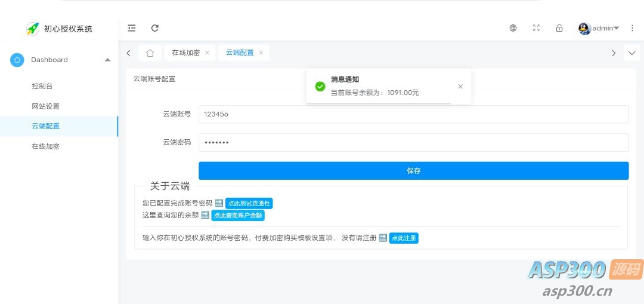Open the language globe icon
The width and height of the screenshot is (644, 304).
pyautogui.click(x=513, y=28)
